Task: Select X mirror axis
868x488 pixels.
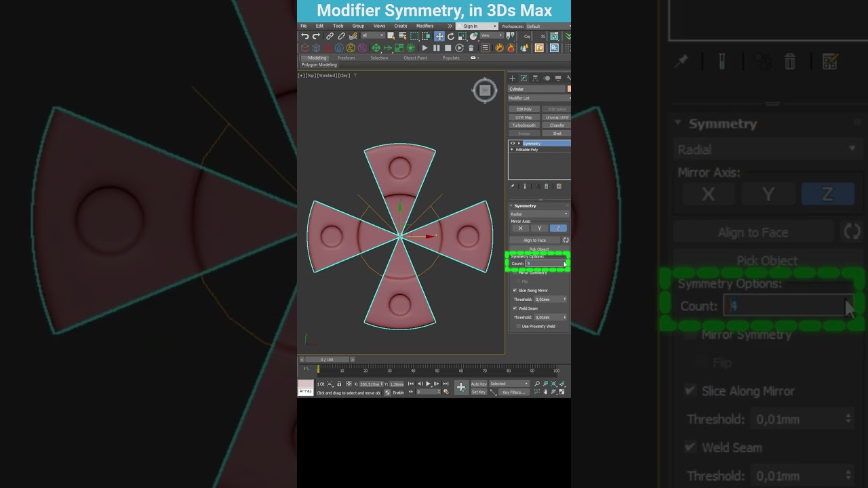Action: pos(520,228)
